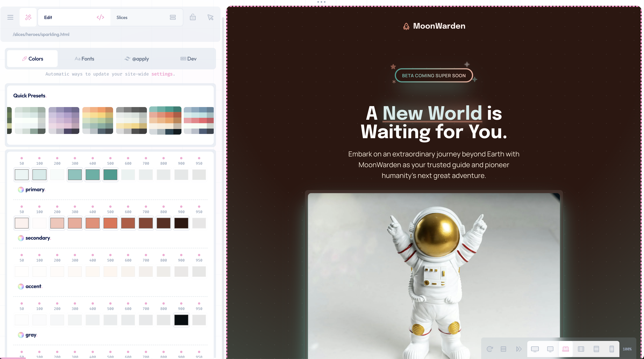Open the hamburger menu icon

point(10,17)
